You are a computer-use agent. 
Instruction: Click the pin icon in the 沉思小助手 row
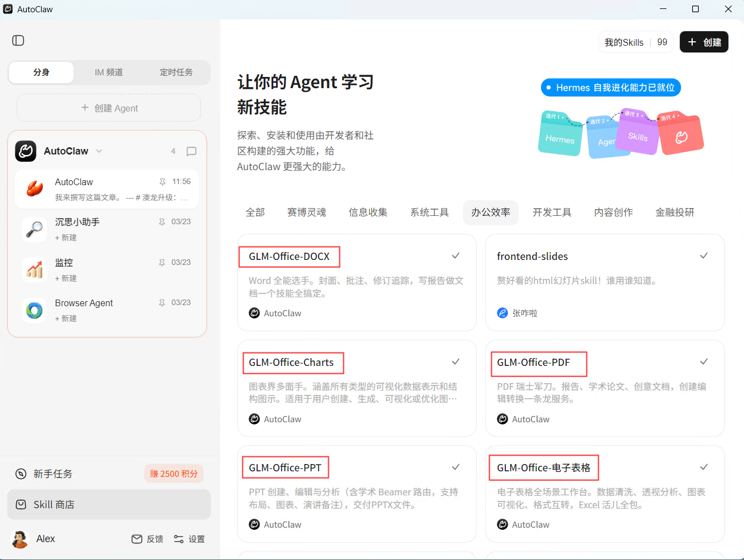tap(162, 222)
